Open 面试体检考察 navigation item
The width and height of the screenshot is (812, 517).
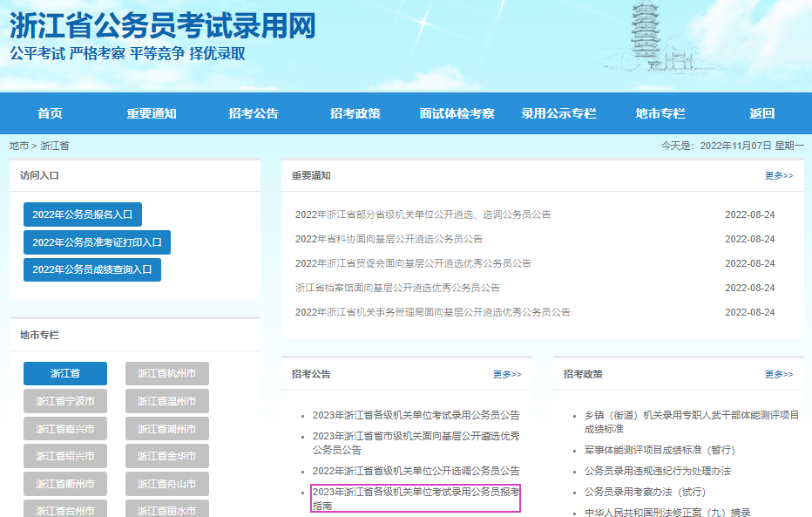click(457, 113)
